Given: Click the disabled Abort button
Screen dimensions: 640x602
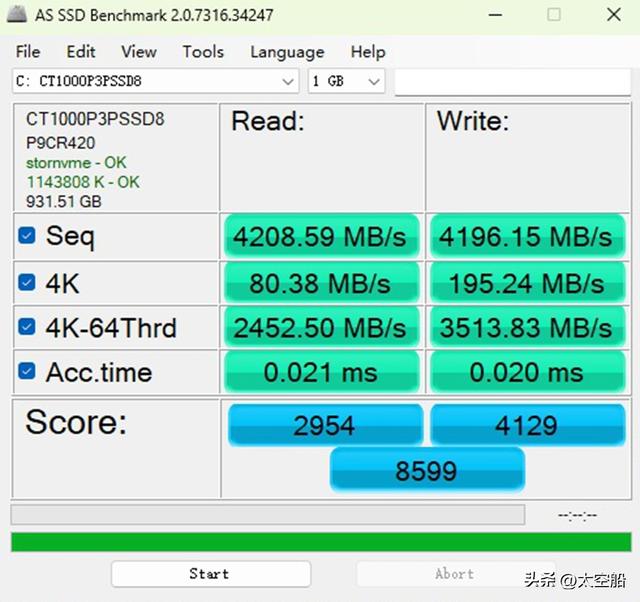Looking at the screenshot, I should [455, 574].
